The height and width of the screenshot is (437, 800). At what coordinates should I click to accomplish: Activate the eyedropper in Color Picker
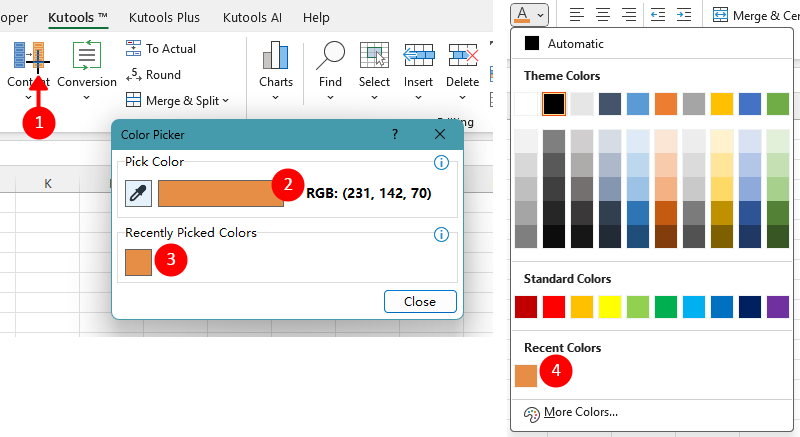[x=138, y=193]
